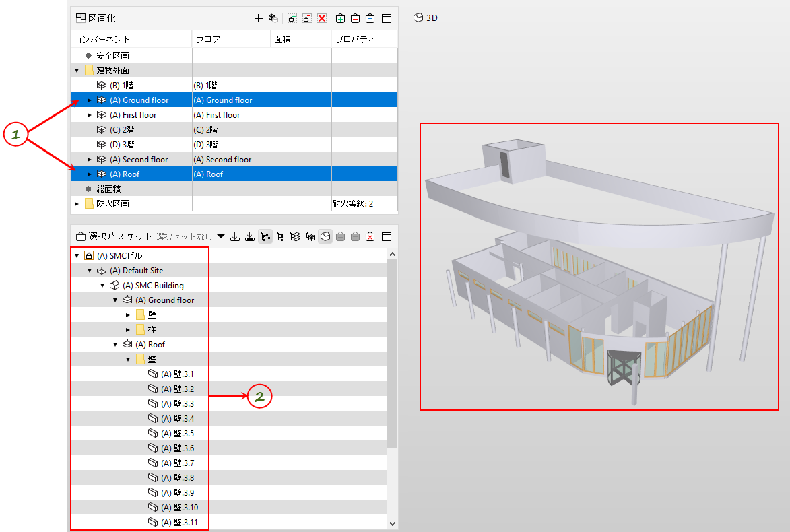Expand 柱 folder under Ground floor
Image resolution: width=790 pixels, height=532 pixels.
[127, 330]
